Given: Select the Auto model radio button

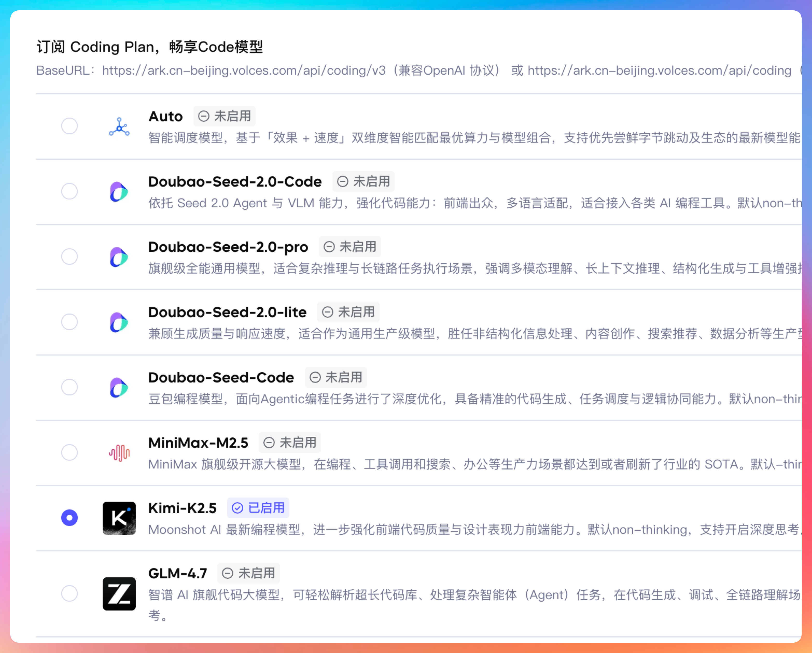Looking at the screenshot, I should pyautogui.click(x=70, y=126).
